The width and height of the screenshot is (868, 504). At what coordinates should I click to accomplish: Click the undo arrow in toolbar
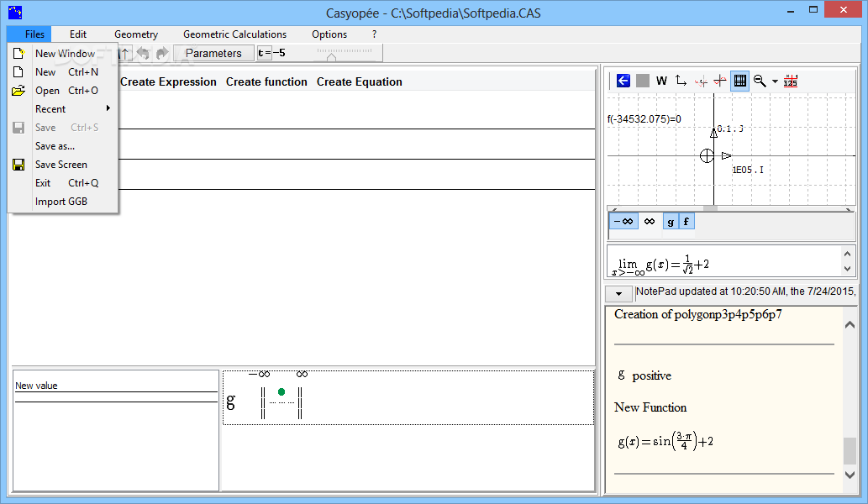click(x=143, y=53)
